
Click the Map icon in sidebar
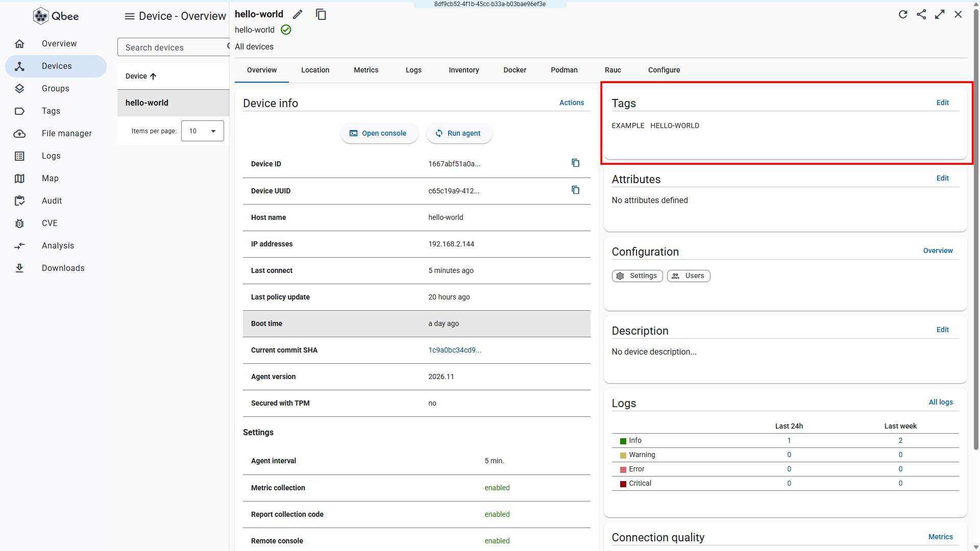(x=19, y=179)
